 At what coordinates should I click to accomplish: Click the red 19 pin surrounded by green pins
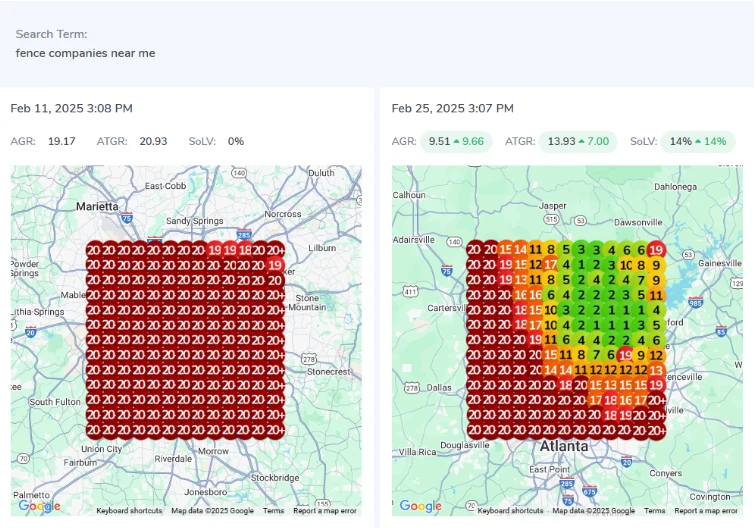coord(625,355)
